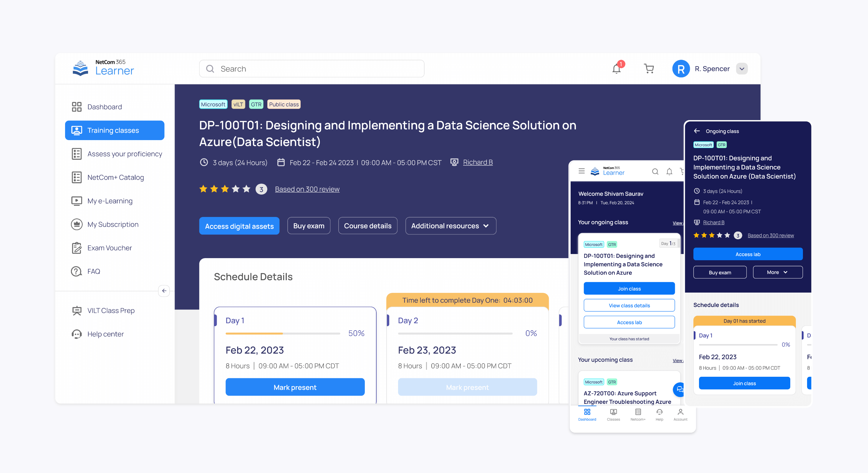This screenshot has height=473, width=868.
Task: Open the shopping cart in desktop header
Action: coord(649,68)
